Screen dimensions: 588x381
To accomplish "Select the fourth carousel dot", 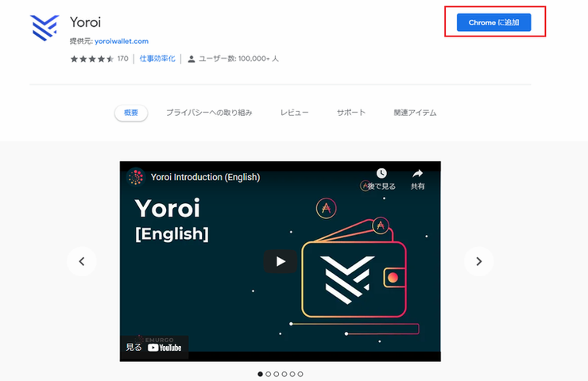I will coord(284,374).
